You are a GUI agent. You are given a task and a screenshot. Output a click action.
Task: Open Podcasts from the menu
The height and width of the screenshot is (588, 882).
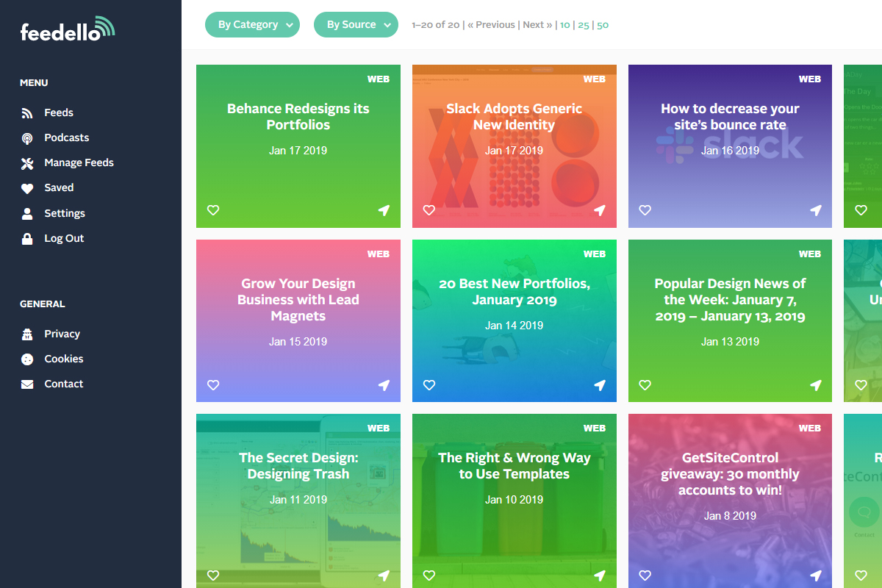point(66,138)
